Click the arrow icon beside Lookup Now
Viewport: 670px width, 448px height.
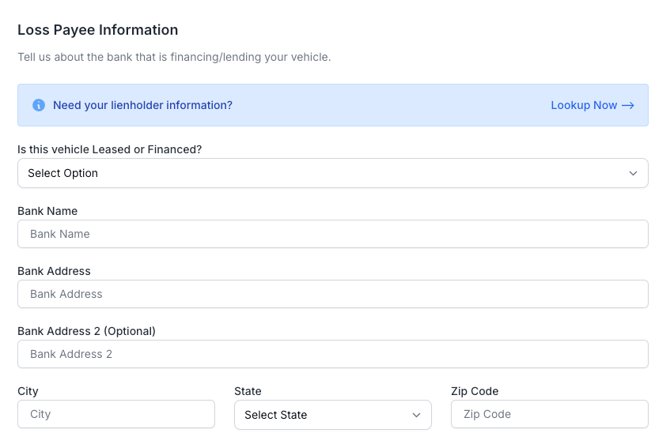628,106
